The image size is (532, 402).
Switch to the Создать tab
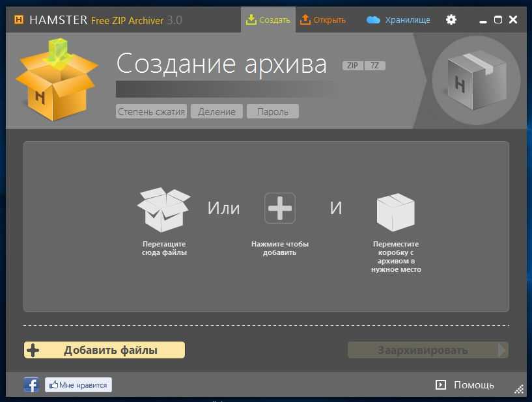tap(268, 20)
